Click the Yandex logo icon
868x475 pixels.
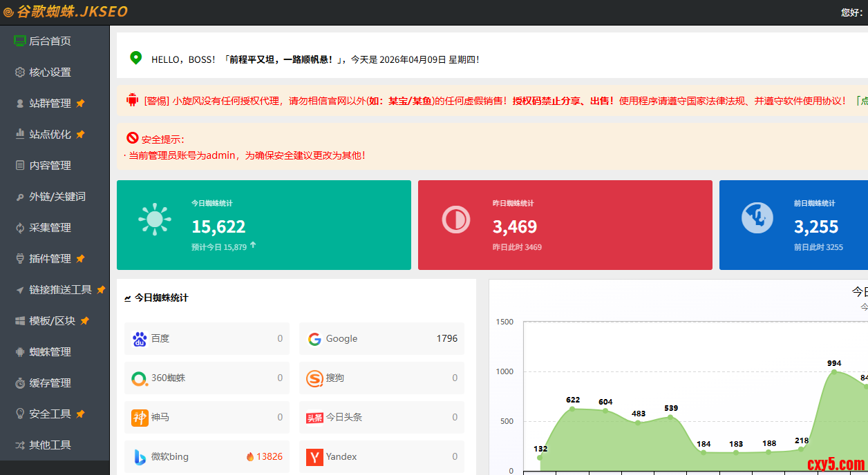click(x=314, y=457)
